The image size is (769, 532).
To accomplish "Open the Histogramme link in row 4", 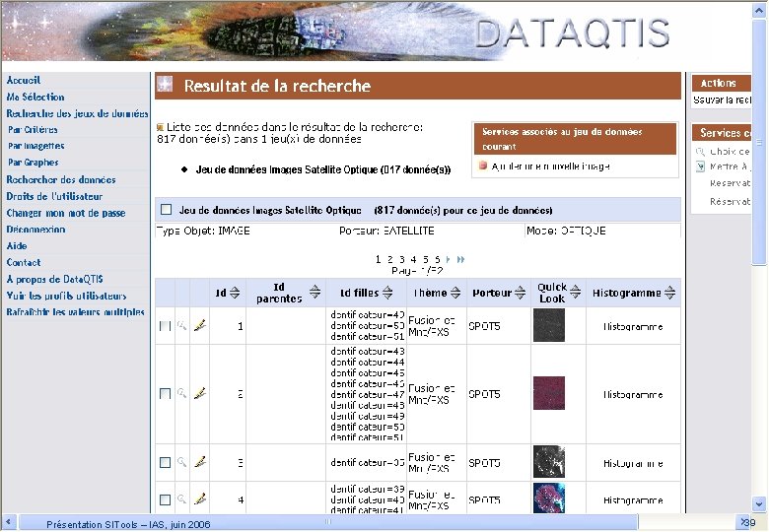I will pos(633,500).
